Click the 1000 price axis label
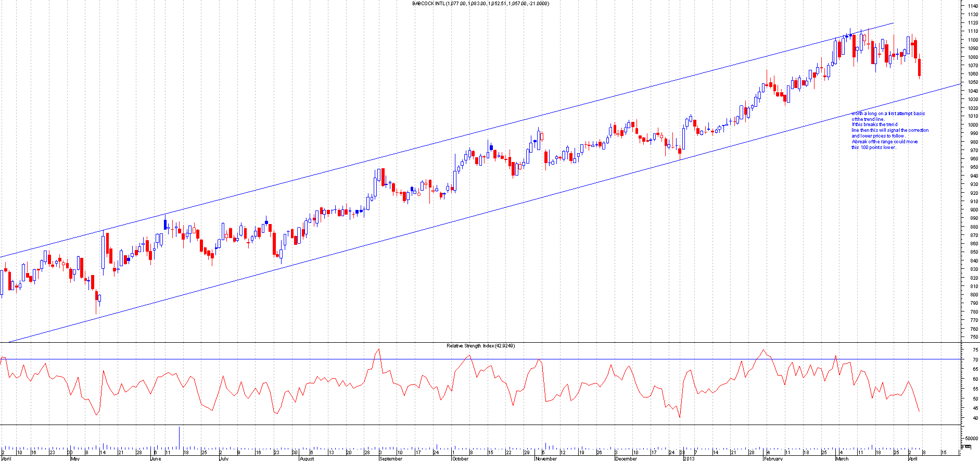Screen dimensions: 980x461 tap(972, 125)
